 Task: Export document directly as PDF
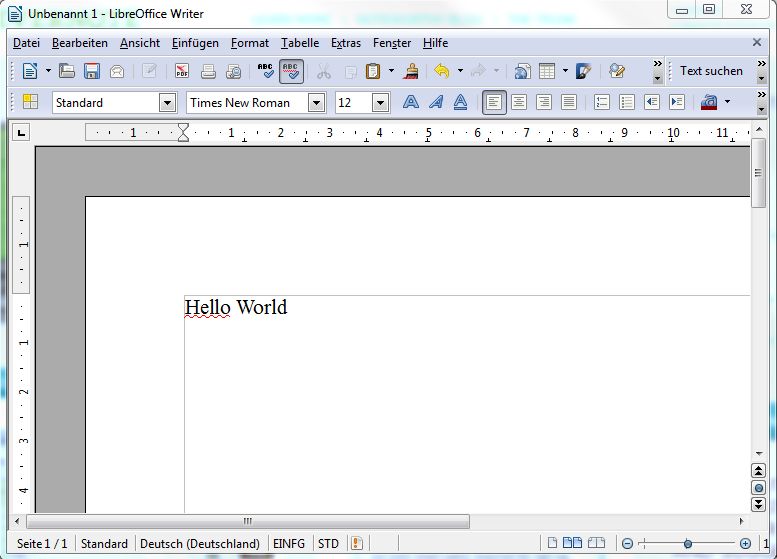[182, 71]
